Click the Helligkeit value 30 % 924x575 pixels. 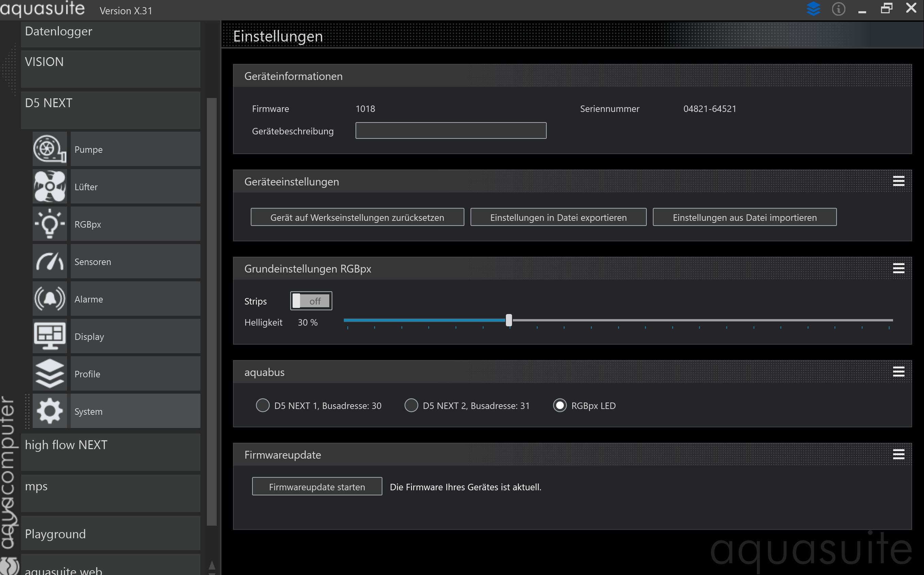(x=308, y=323)
